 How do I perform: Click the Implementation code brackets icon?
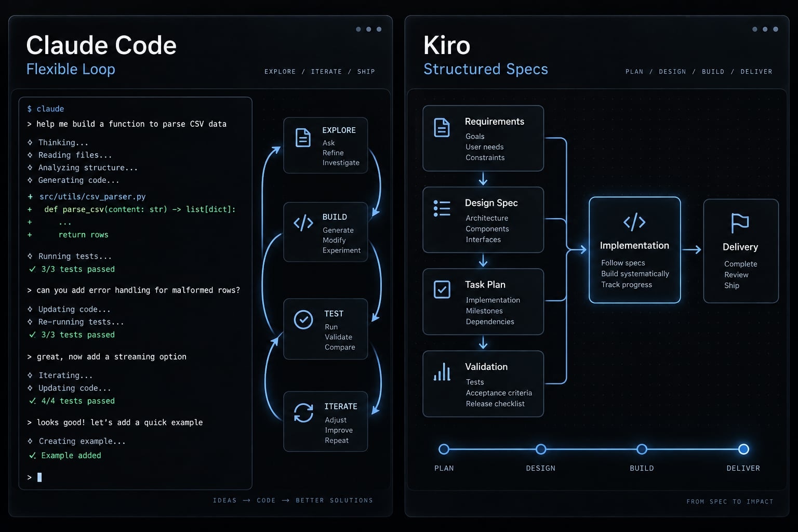coord(634,222)
